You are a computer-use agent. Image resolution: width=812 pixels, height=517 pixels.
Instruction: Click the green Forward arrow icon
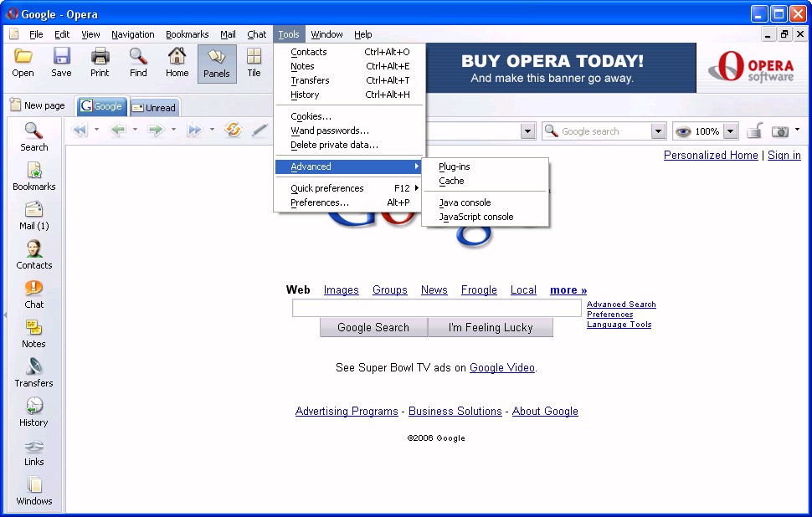[156, 130]
